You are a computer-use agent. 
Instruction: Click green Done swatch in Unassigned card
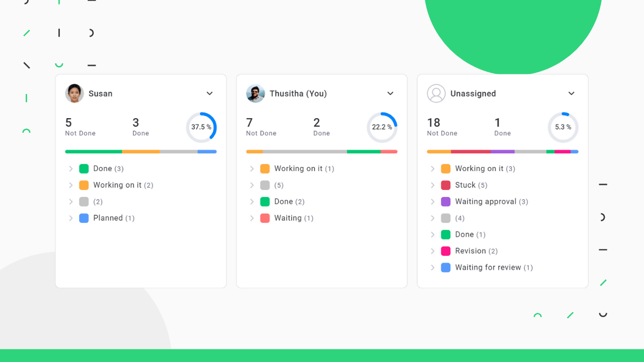[x=446, y=235]
